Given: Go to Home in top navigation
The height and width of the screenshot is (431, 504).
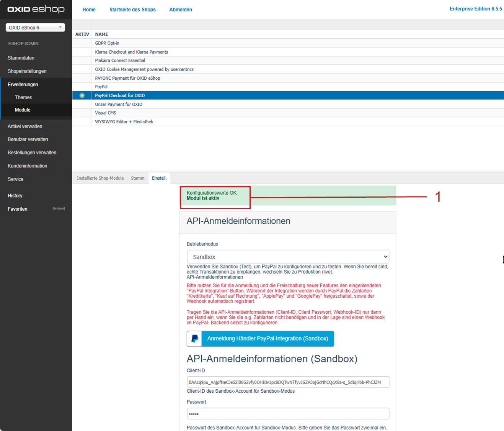Looking at the screenshot, I should point(89,10).
